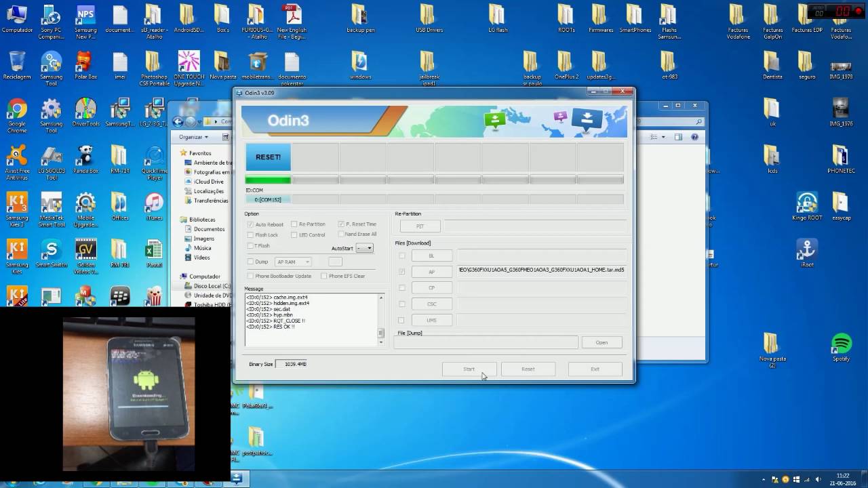
Task: Open the Pastal Excel file icon
Action: tap(155, 253)
